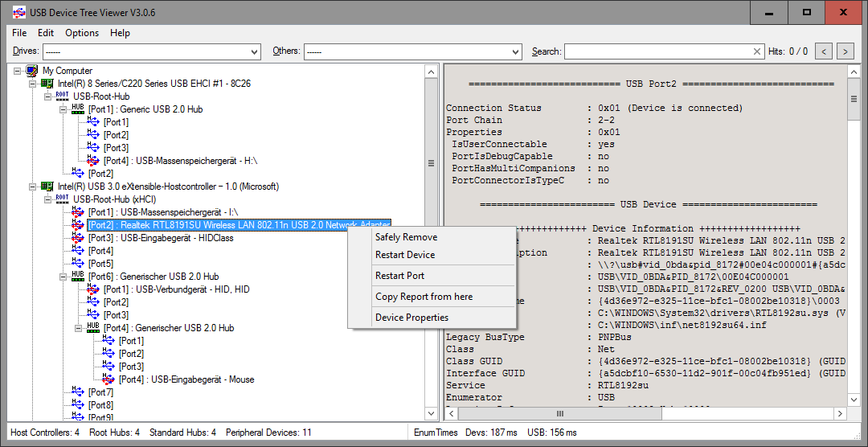
Task: Click tree pane scrollbar up arrow
Action: pos(431,71)
